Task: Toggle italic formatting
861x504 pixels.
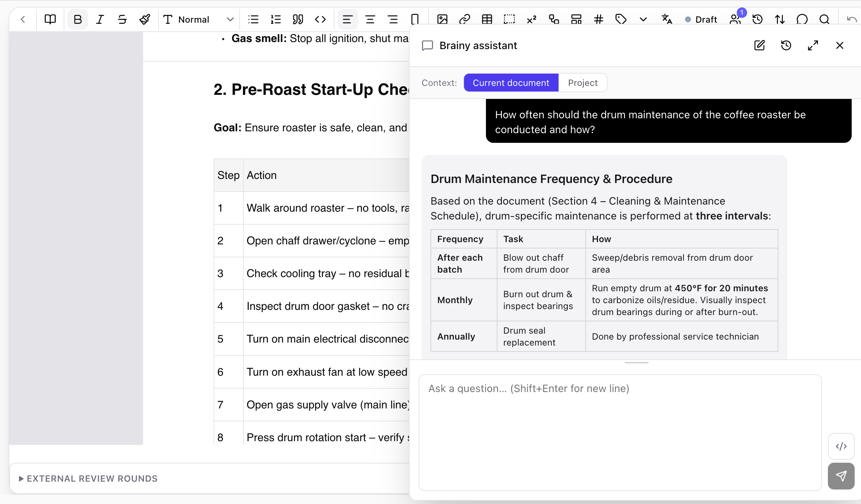Action: coord(100,19)
